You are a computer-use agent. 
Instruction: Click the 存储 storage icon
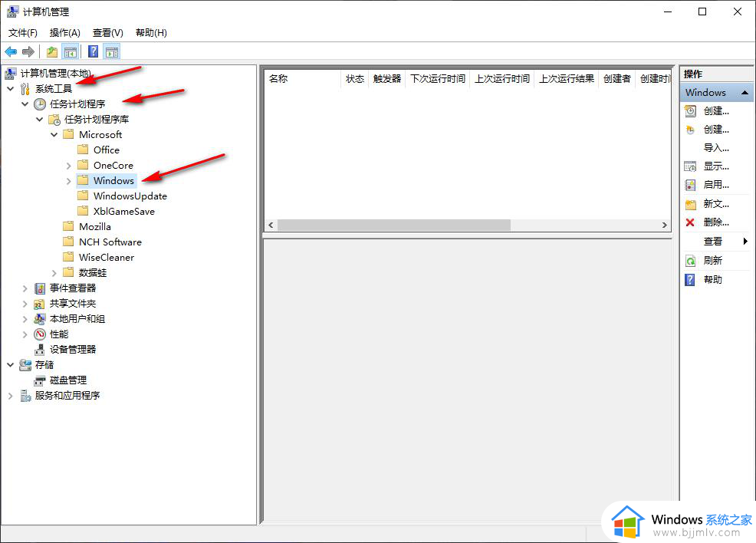[x=25, y=365]
